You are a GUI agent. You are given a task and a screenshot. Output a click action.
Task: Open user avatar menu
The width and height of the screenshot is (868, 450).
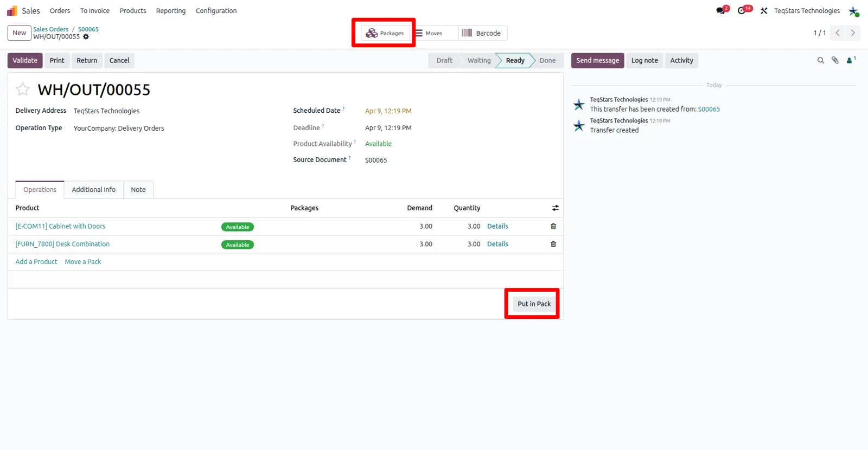(853, 11)
